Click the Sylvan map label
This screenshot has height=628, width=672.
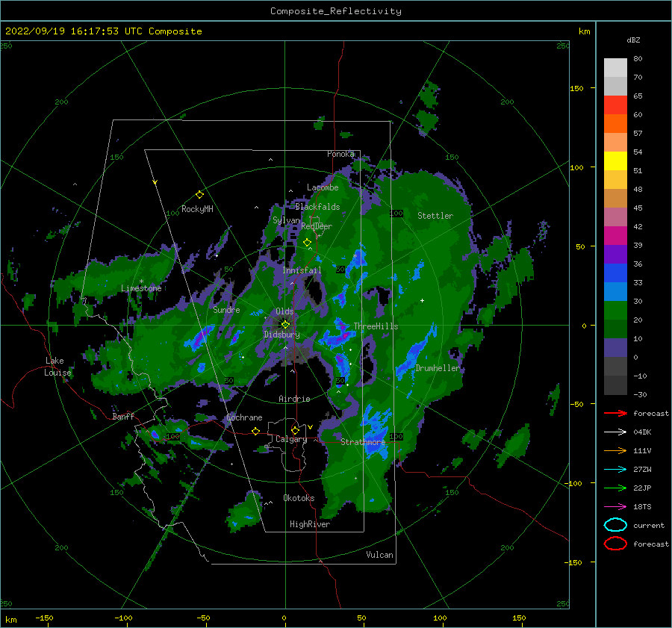(286, 220)
